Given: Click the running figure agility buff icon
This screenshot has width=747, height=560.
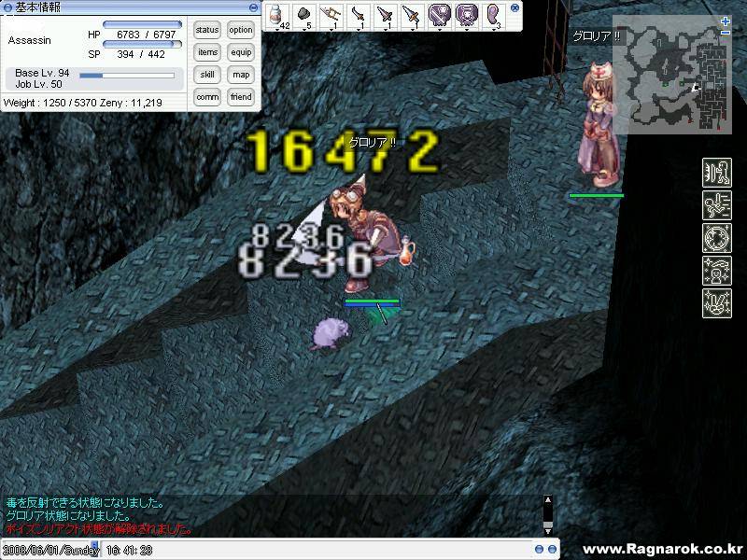Looking at the screenshot, I should [717, 205].
